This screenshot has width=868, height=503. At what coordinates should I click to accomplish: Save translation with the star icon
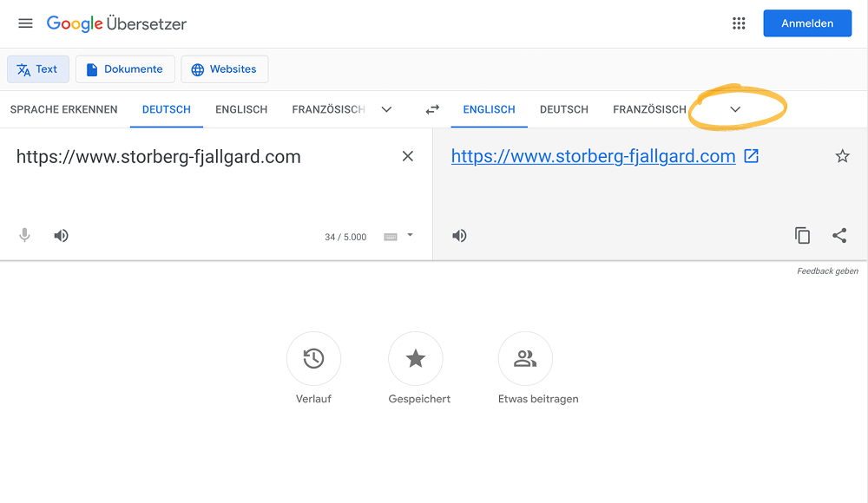842,156
